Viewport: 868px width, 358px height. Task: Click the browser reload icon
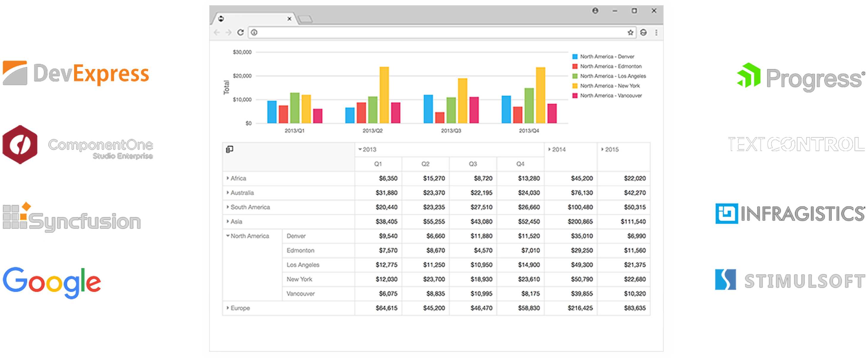tap(240, 32)
